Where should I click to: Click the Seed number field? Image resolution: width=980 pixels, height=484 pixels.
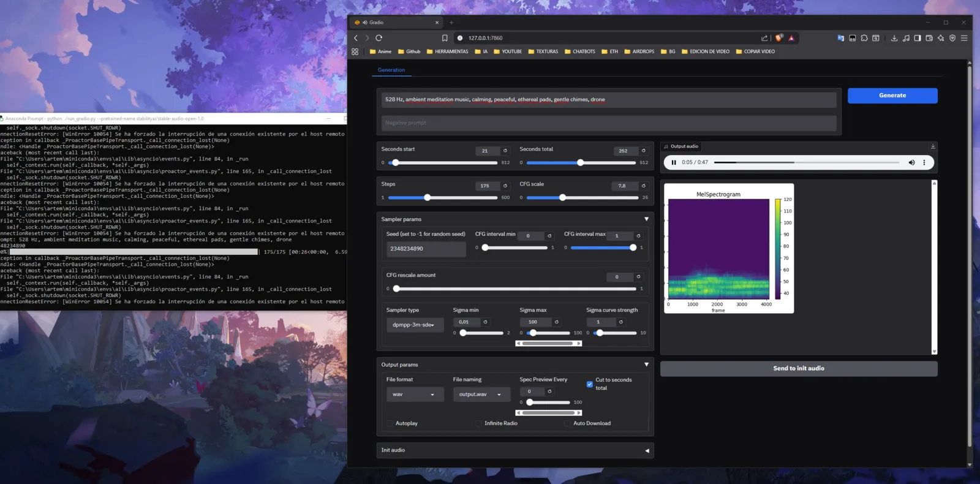tap(426, 249)
